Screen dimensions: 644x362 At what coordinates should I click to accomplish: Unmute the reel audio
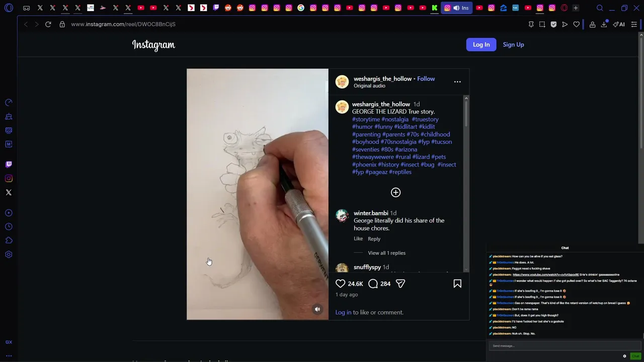tap(317, 309)
